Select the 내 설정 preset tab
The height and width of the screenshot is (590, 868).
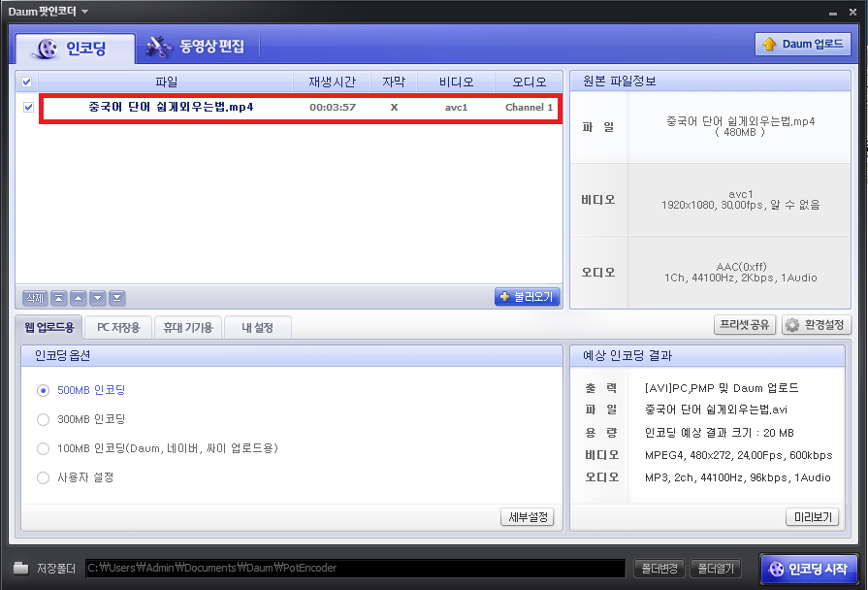coord(257,327)
